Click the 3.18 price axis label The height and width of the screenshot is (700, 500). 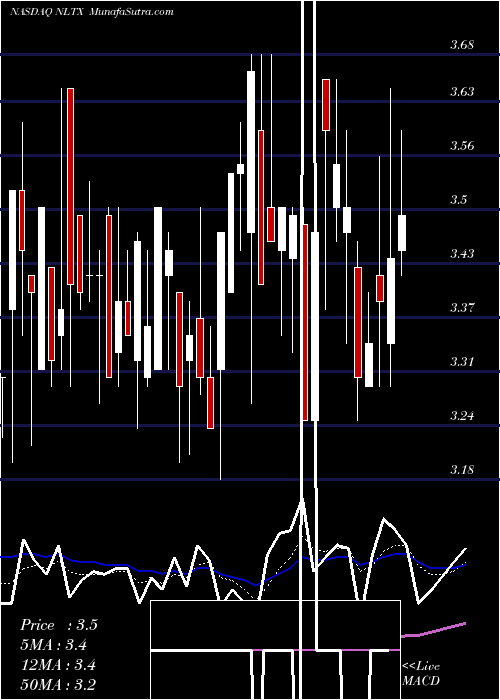(x=462, y=469)
